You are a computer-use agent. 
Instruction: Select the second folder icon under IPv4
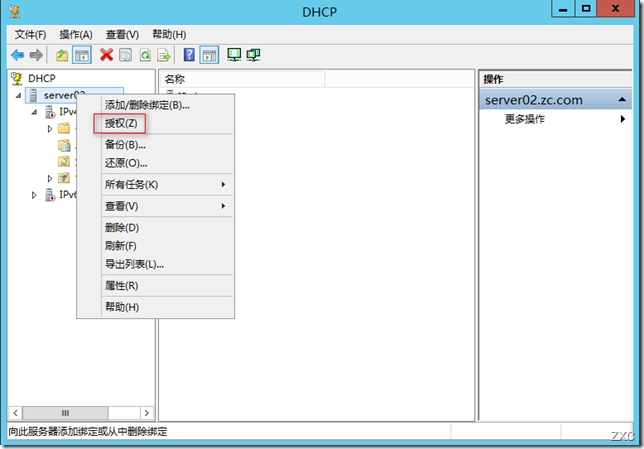(64, 145)
